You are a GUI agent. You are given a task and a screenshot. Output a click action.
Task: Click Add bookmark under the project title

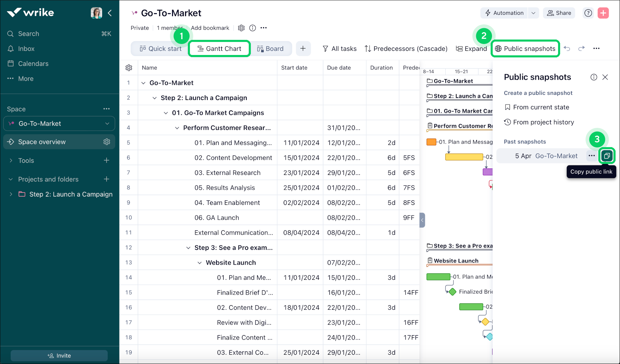coord(210,28)
